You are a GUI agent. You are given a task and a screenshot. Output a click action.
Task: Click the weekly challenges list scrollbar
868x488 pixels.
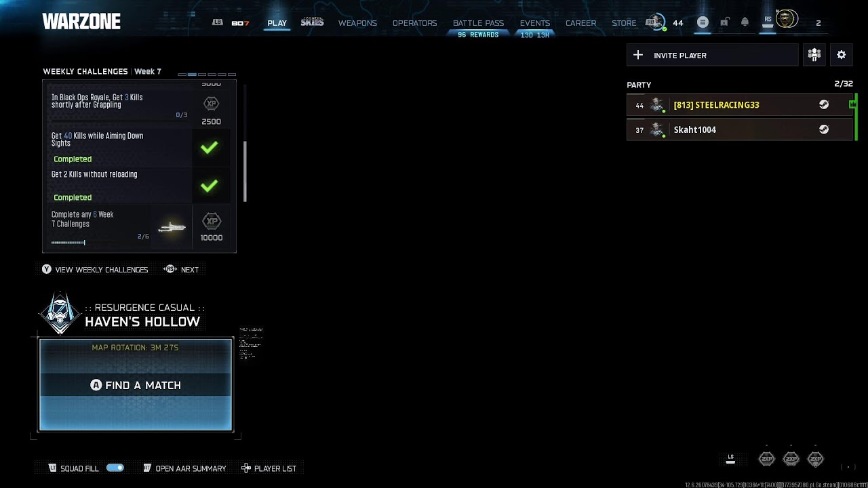click(245, 171)
